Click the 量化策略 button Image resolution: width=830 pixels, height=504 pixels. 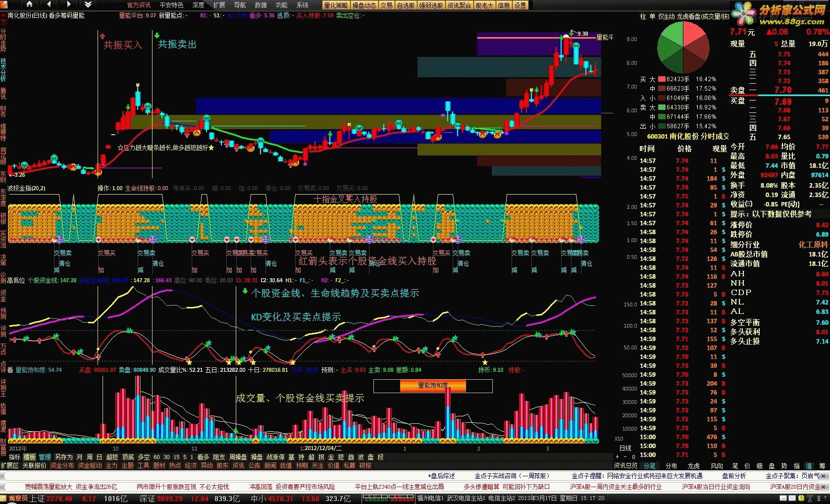pos(336,5)
